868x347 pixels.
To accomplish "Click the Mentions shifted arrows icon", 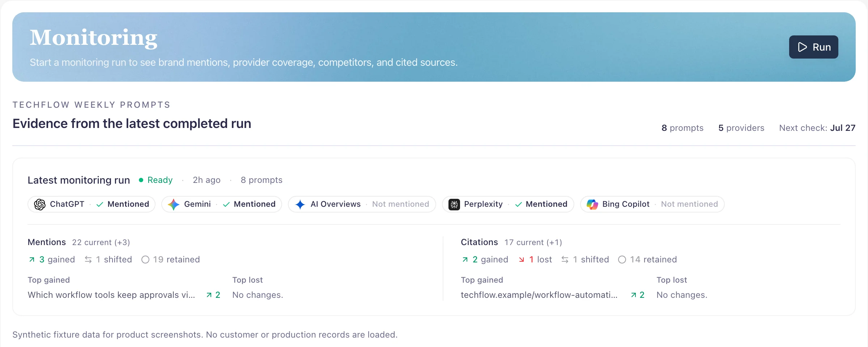I will (x=88, y=260).
